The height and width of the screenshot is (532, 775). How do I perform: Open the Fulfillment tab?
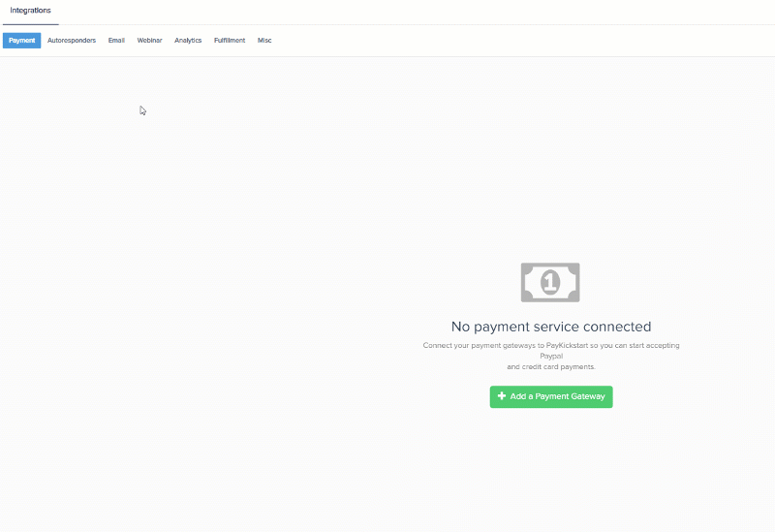[x=230, y=41]
